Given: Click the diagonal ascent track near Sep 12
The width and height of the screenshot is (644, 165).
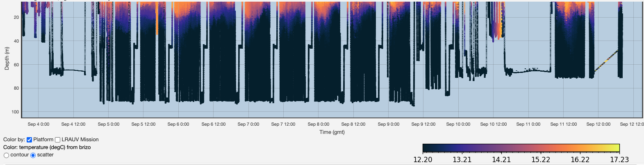Looking at the screenshot, I should click(x=607, y=61).
